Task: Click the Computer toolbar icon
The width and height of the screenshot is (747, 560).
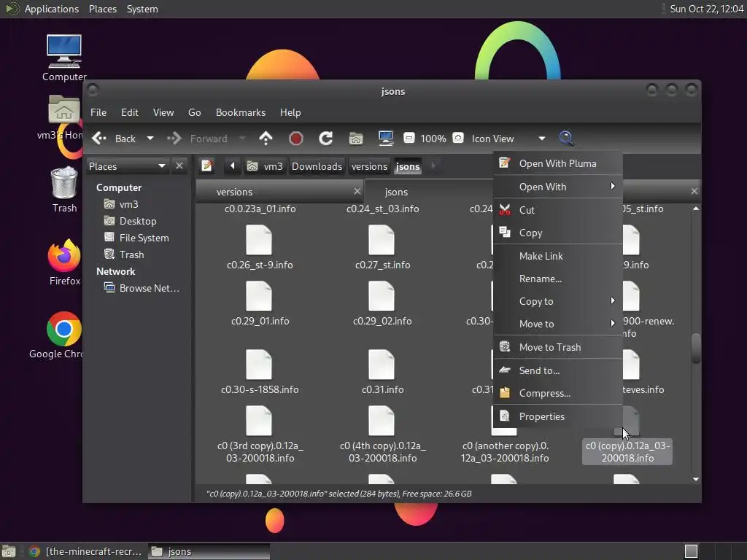Action: (x=386, y=139)
